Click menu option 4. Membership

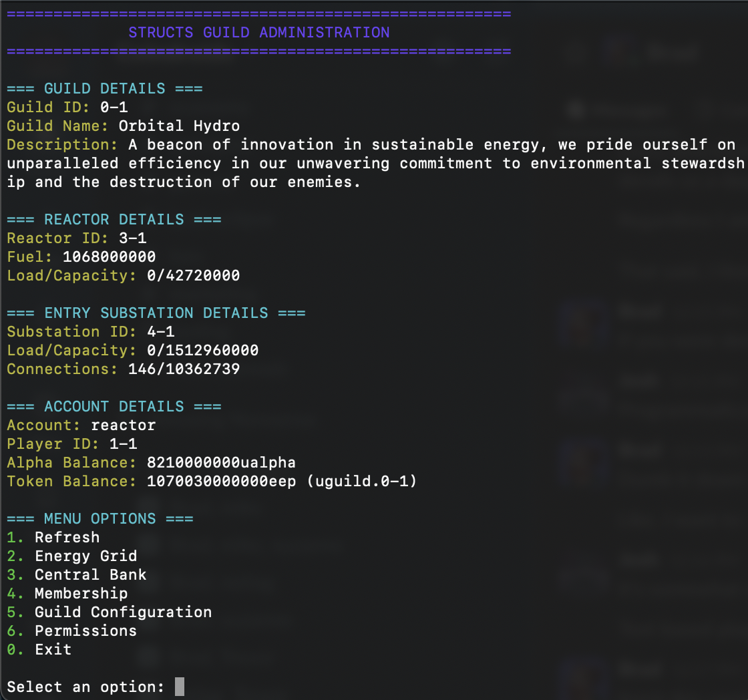67,593
